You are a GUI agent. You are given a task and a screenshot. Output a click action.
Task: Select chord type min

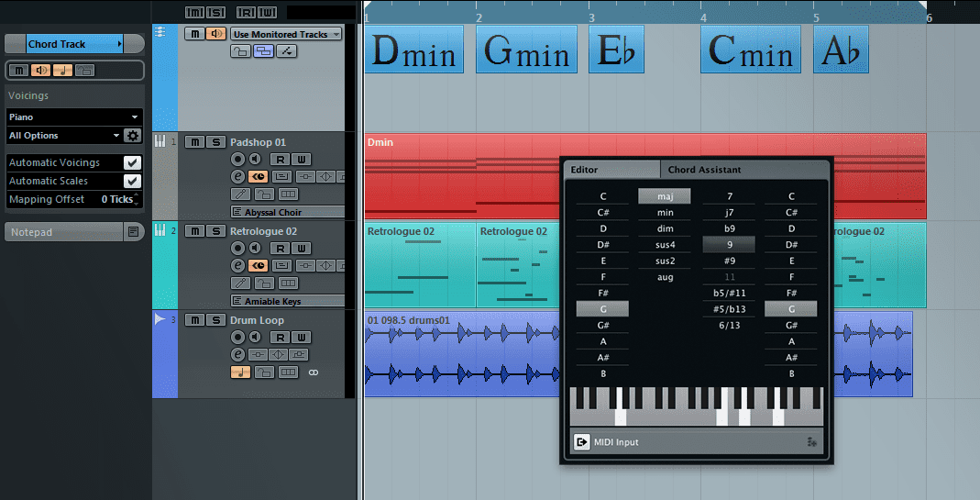tap(665, 213)
